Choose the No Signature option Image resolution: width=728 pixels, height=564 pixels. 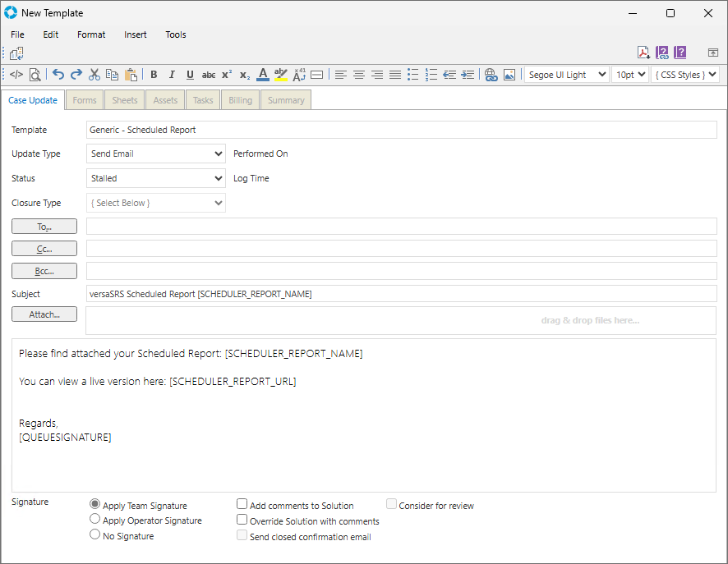point(94,534)
